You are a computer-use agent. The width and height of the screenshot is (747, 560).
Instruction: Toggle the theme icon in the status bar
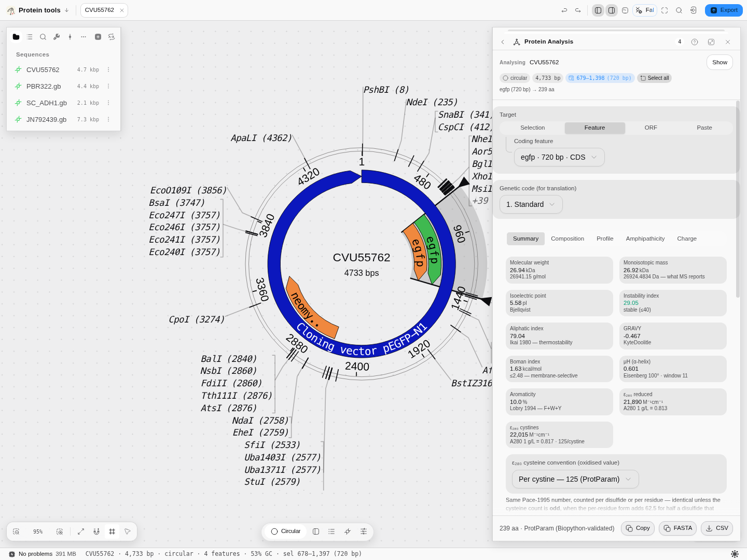(735, 554)
